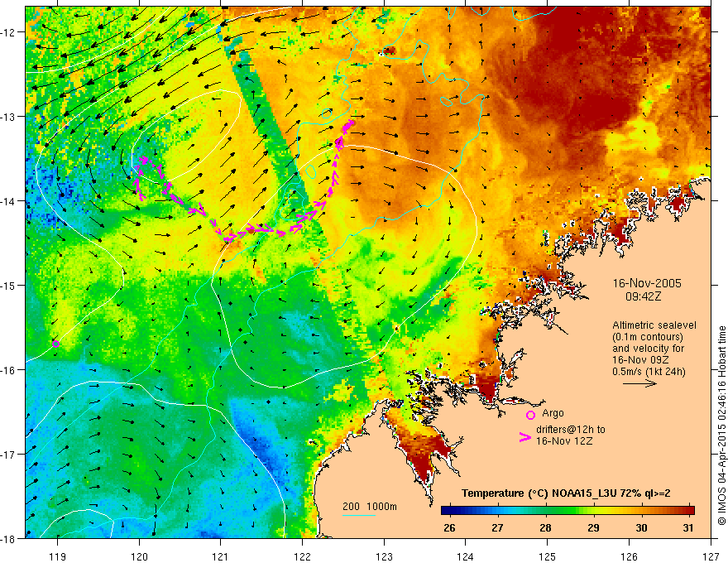Click latitude axis label -12

pos(8,32)
